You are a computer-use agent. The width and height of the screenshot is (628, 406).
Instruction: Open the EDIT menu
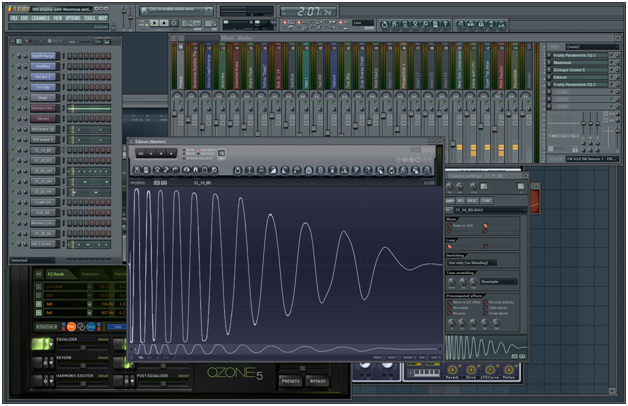(25, 18)
